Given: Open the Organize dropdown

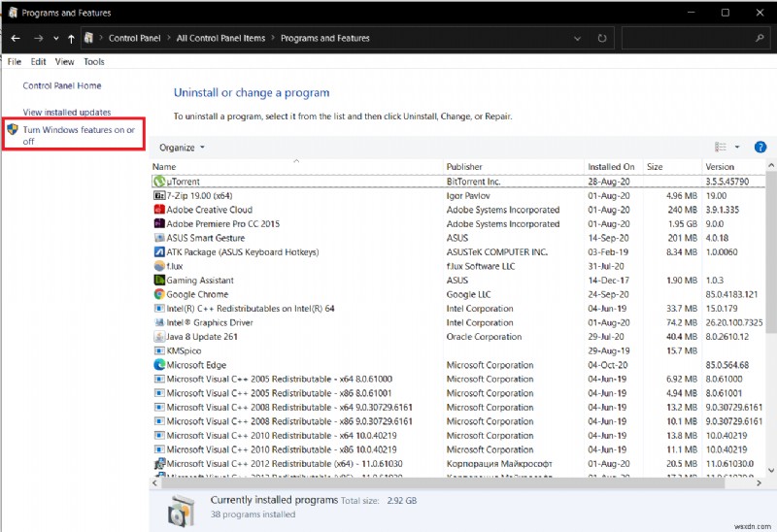Looking at the screenshot, I should coord(182,148).
